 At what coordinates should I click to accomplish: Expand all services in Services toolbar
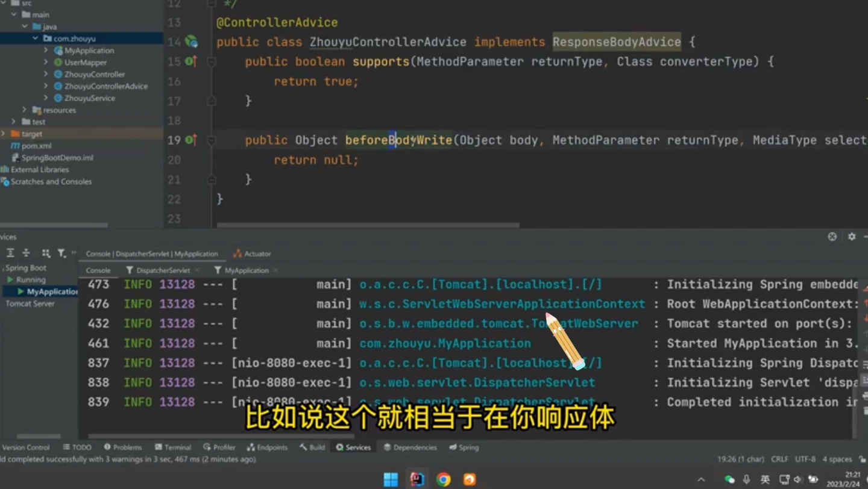click(10, 253)
